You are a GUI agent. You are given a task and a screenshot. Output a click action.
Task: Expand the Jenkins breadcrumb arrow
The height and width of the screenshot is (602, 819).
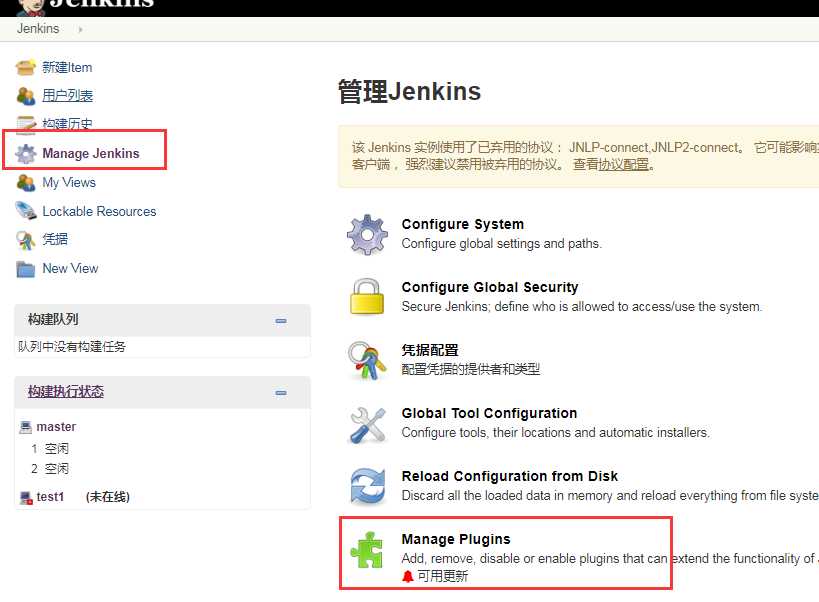pyautogui.click(x=80, y=30)
